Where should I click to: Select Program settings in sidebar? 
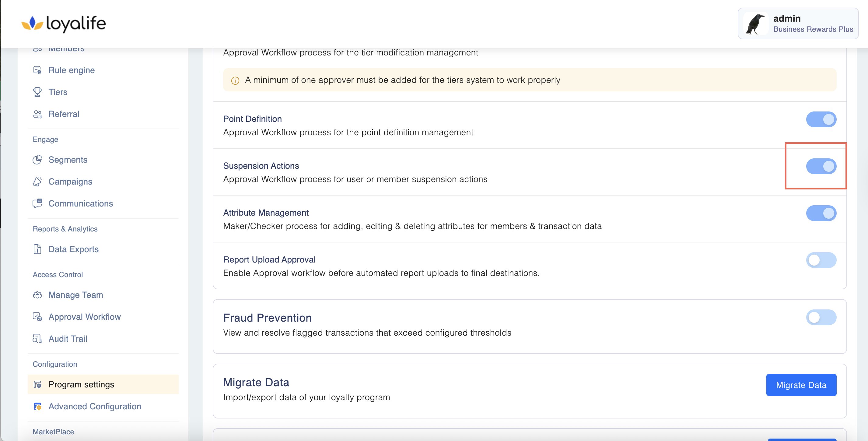click(81, 384)
